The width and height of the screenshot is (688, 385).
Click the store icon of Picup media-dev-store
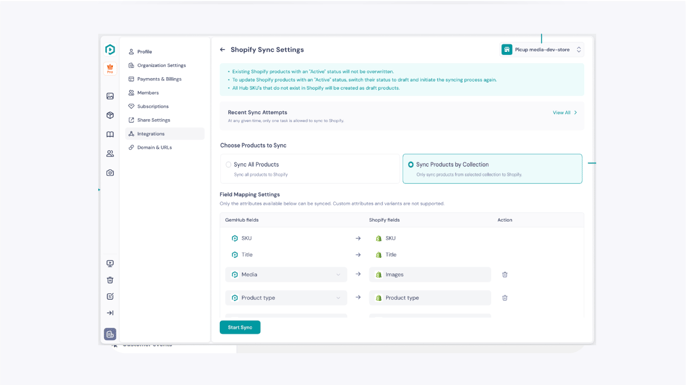pyautogui.click(x=507, y=50)
